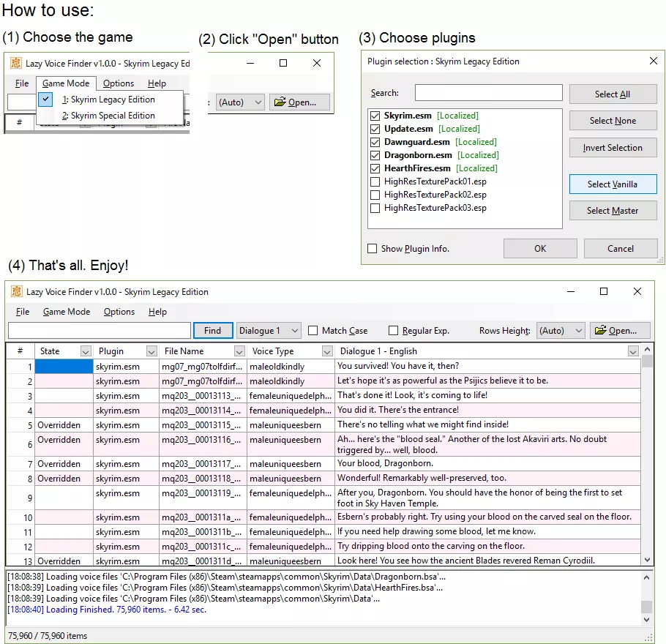The width and height of the screenshot is (666, 644).
Task: Click Select None button
Action: (613, 121)
